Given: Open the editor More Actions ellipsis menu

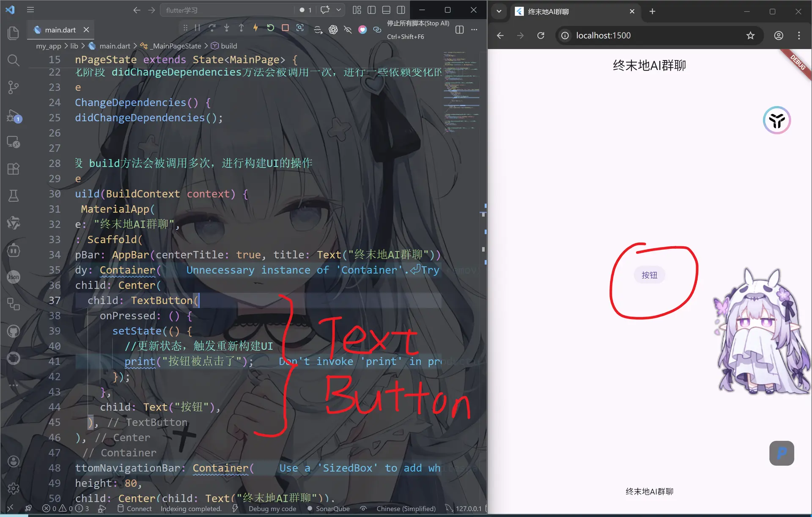Looking at the screenshot, I should pyautogui.click(x=474, y=30).
